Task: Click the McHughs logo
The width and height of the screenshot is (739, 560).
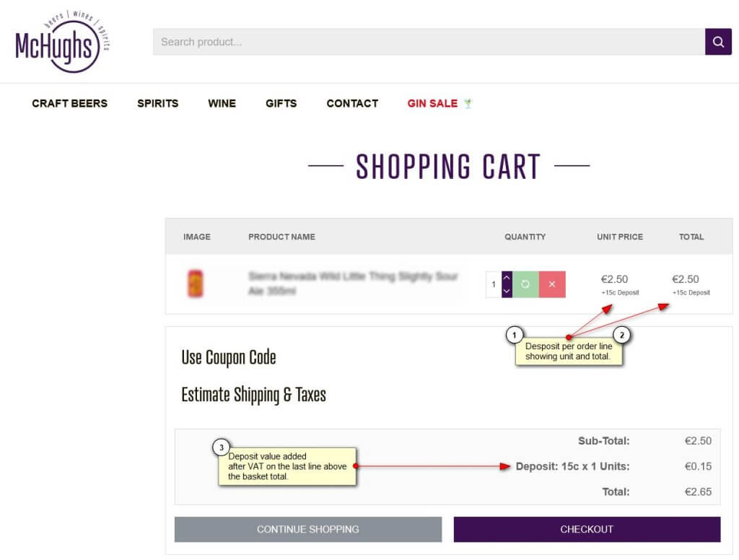Action: click(62, 41)
